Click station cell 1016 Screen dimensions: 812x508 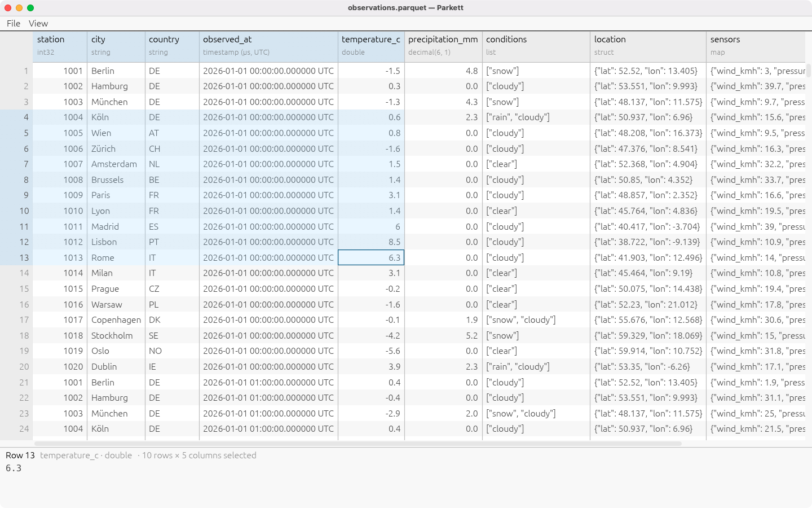(60, 304)
